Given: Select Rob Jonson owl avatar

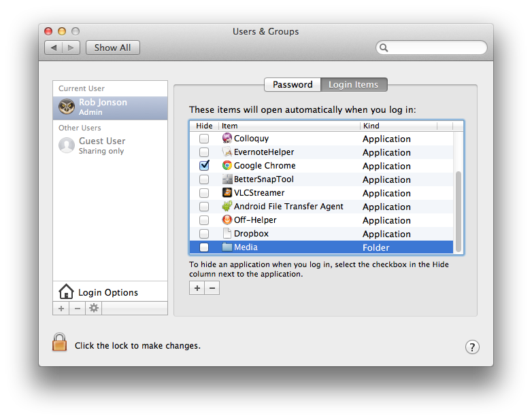Looking at the screenshot, I should click(x=67, y=107).
